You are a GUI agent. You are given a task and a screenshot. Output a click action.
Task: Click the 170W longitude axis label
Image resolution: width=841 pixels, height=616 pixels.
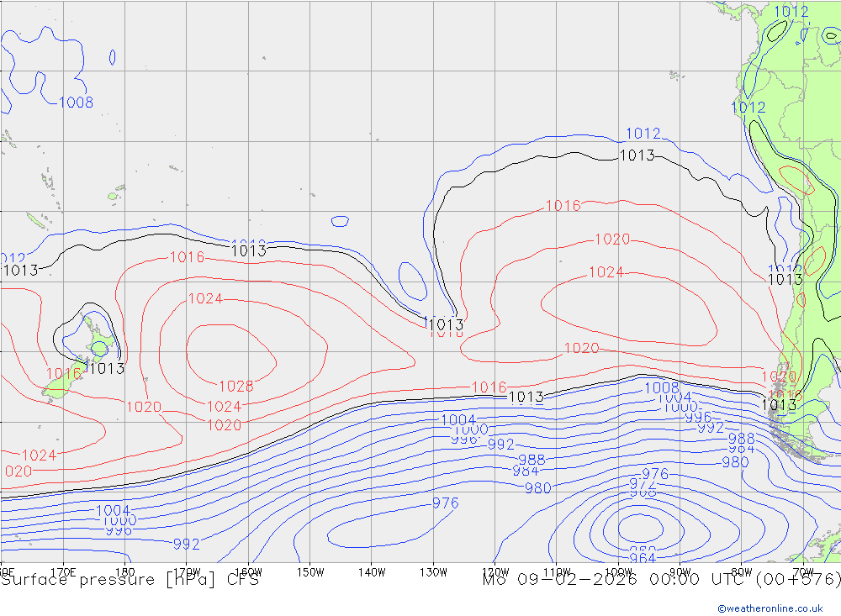coord(188,572)
